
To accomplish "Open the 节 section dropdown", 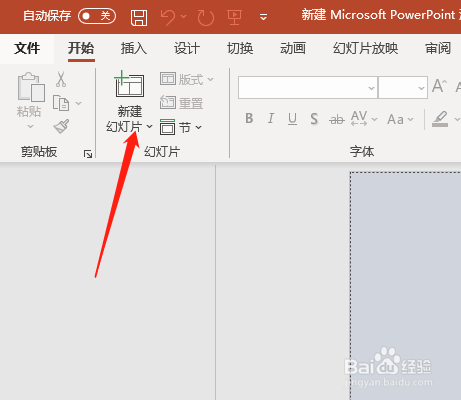I will [181, 127].
